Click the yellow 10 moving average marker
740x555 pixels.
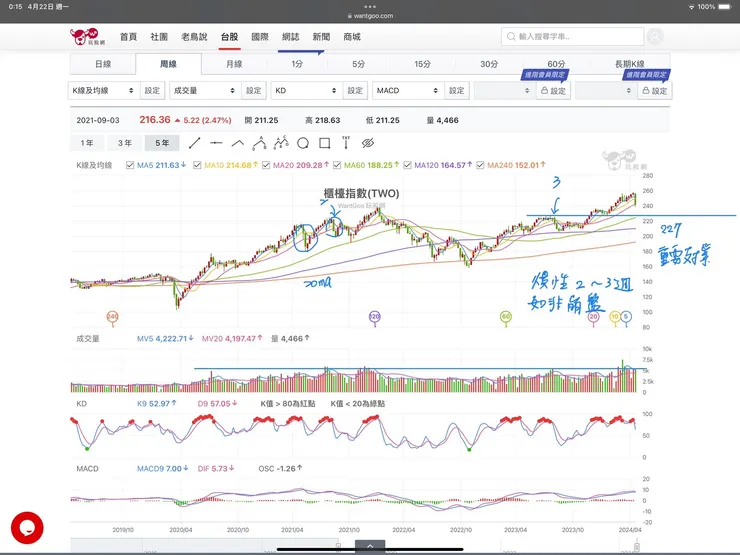point(615,317)
